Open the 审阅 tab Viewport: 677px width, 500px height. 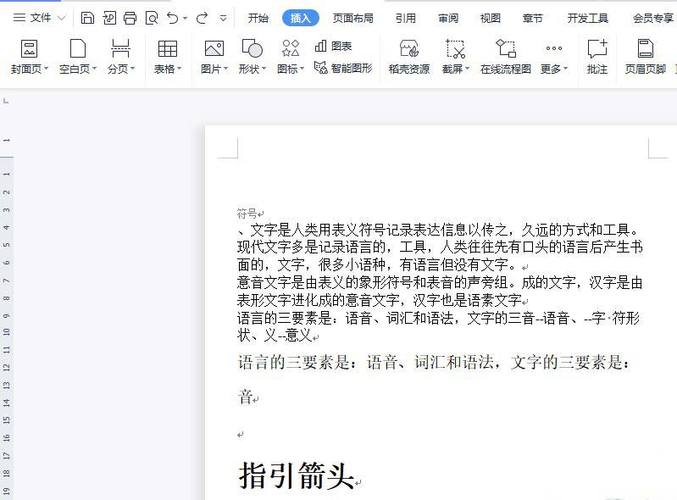(x=448, y=18)
